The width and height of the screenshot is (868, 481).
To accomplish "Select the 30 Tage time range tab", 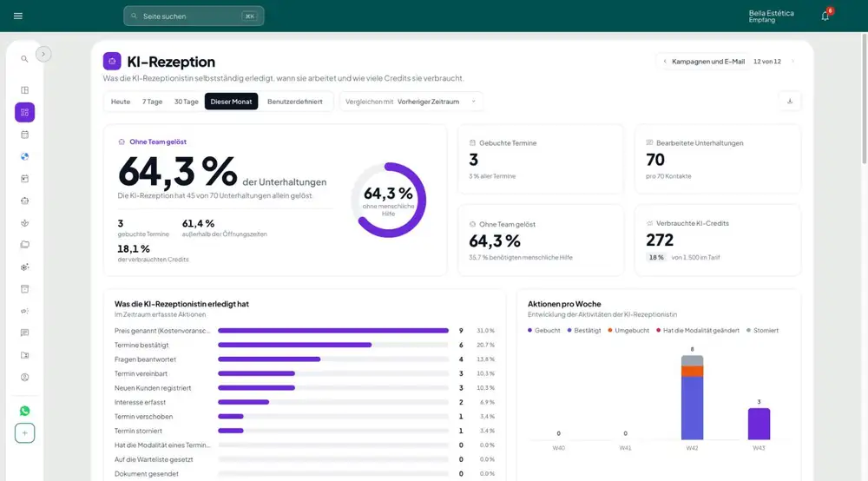I will pos(186,102).
